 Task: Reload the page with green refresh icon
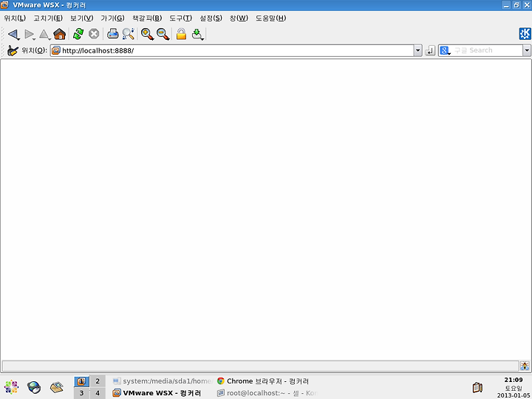(78, 34)
